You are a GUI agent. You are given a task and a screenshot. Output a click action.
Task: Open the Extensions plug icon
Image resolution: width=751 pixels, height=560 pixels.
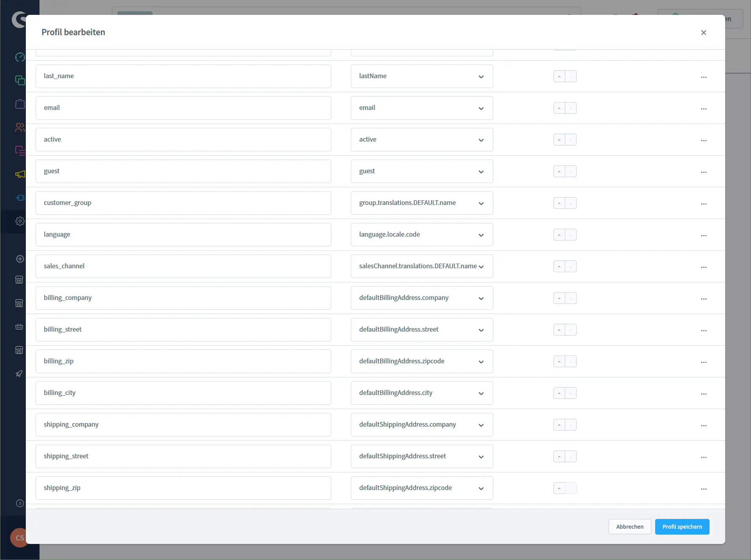pyautogui.click(x=20, y=197)
